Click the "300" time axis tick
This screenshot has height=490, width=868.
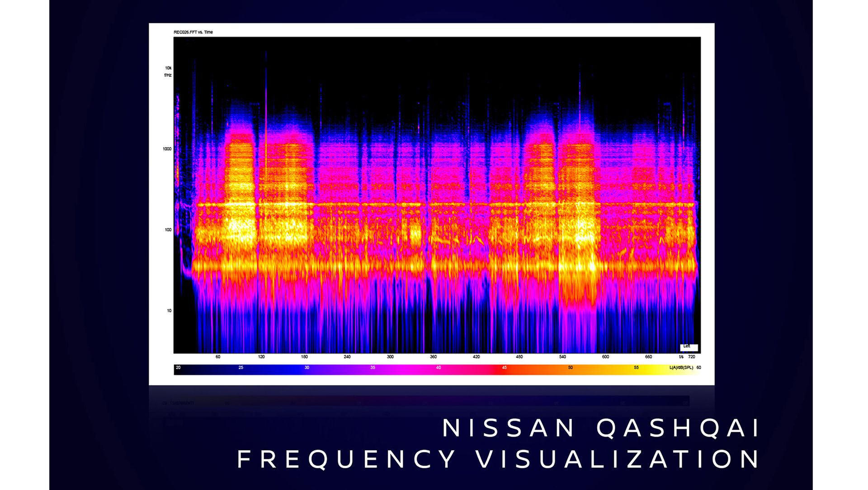[390, 357]
